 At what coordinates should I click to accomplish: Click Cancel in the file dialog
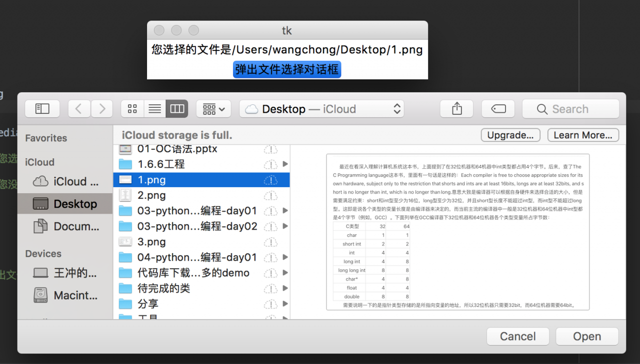coord(518,337)
